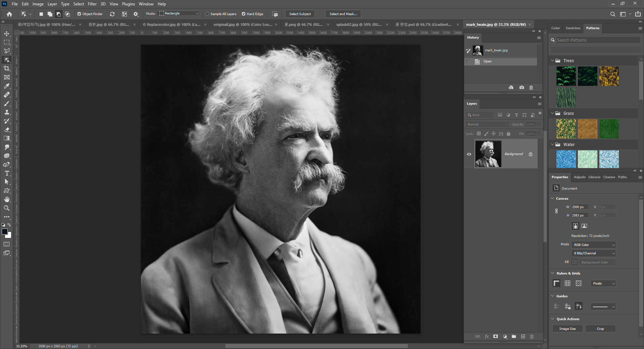Click the Image Size quick action

pos(568,329)
